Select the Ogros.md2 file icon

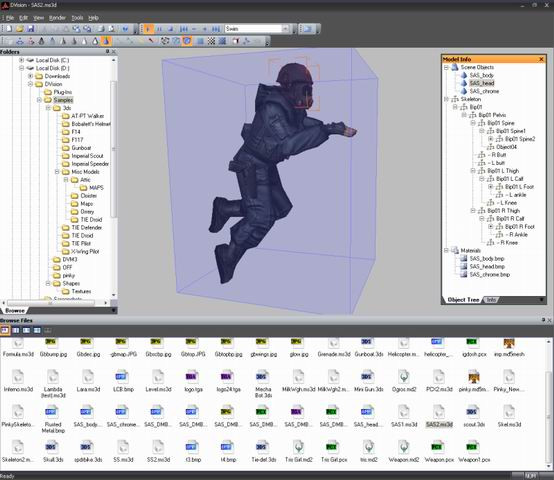[404, 377]
